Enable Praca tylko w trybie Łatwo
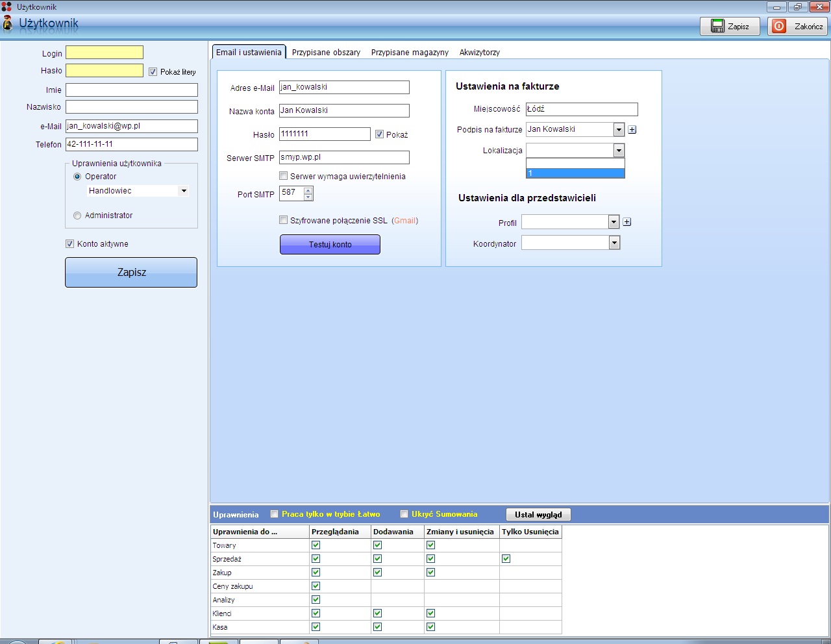 tap(275, 514)
